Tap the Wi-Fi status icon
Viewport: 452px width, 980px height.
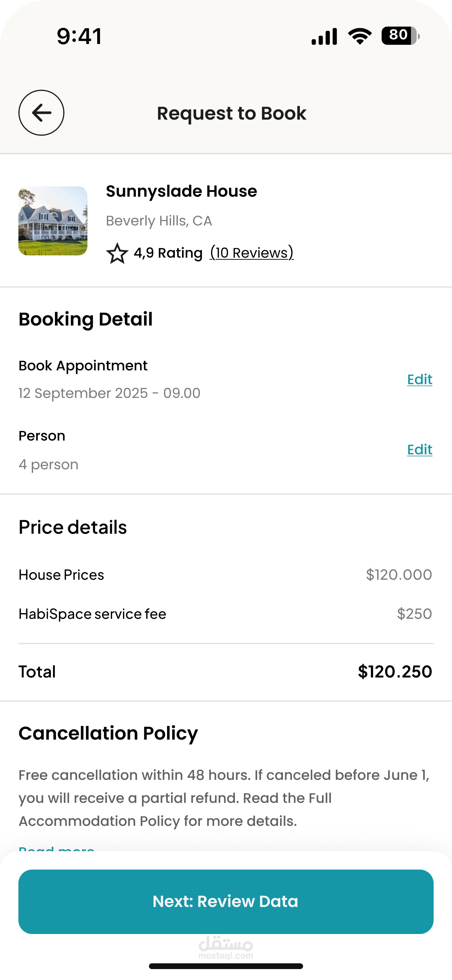[x=359, y=36]
